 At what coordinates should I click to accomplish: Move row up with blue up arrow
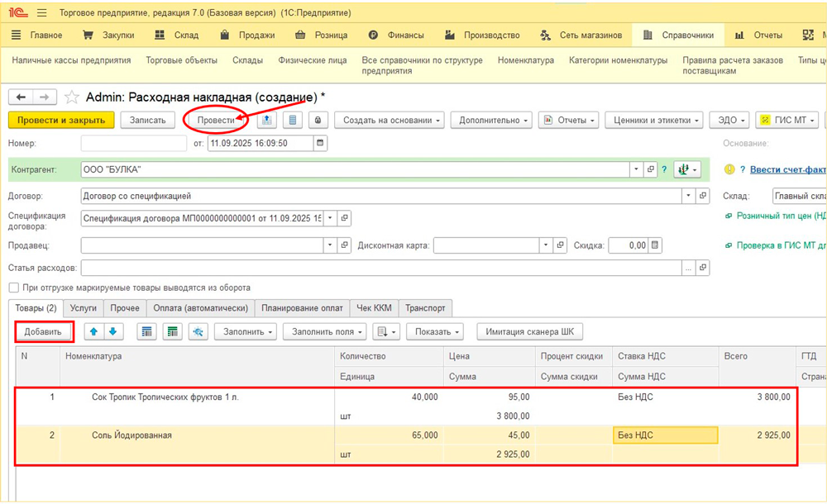(x=94, y=331)
